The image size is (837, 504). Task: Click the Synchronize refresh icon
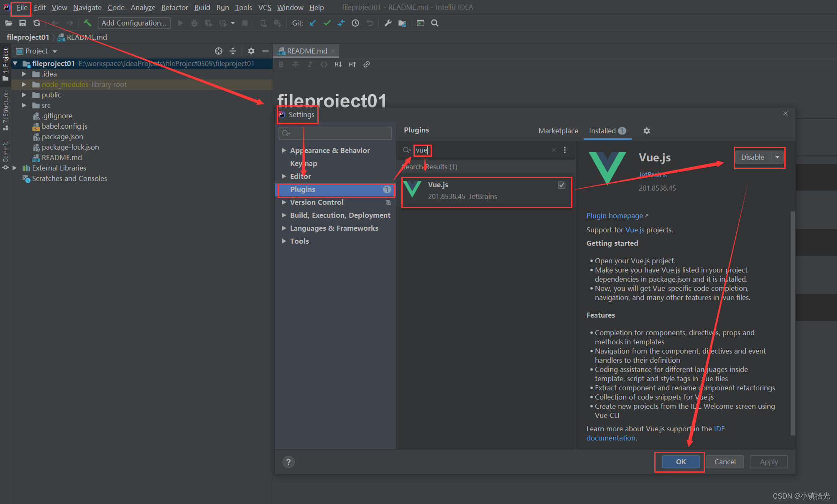point(37,23)
